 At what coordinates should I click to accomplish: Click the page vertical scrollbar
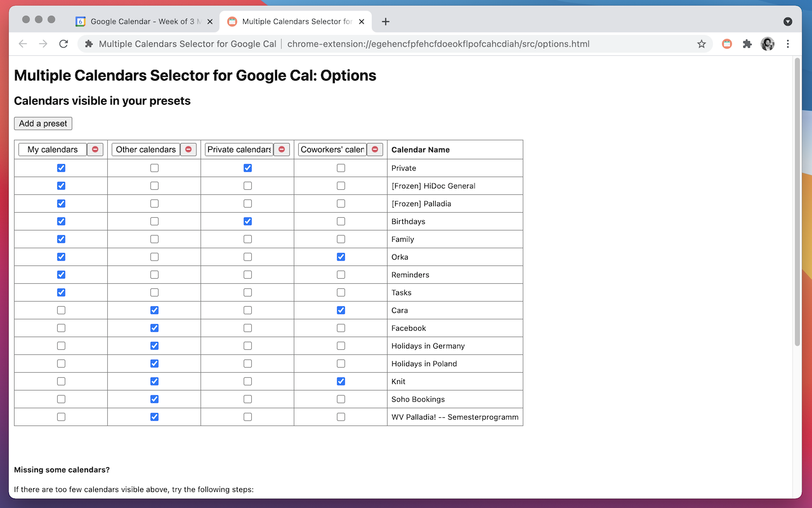[x=797, y=202]
